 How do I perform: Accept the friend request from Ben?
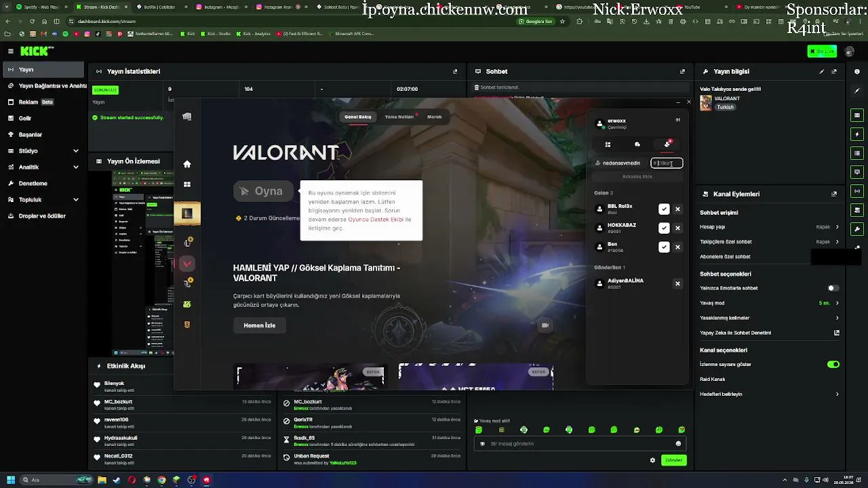[664, 247]
